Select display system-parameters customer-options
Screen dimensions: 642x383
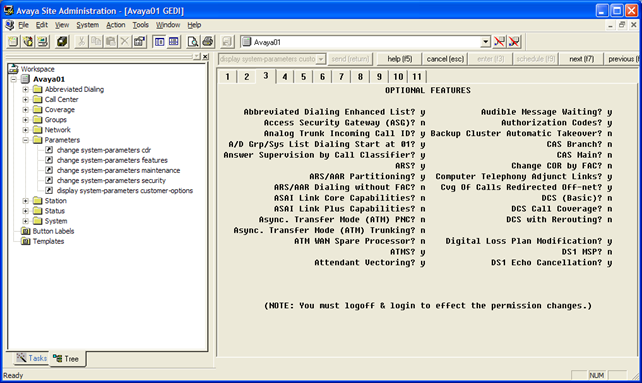[x=125, y=190]
